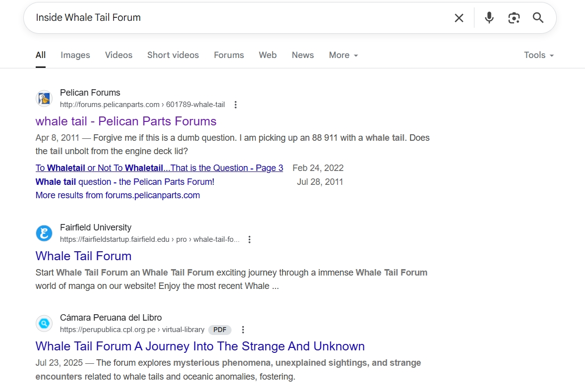Switch to the News tab
Image resolution: width=585 pixels, height=392 pixels.
[302, 55]
